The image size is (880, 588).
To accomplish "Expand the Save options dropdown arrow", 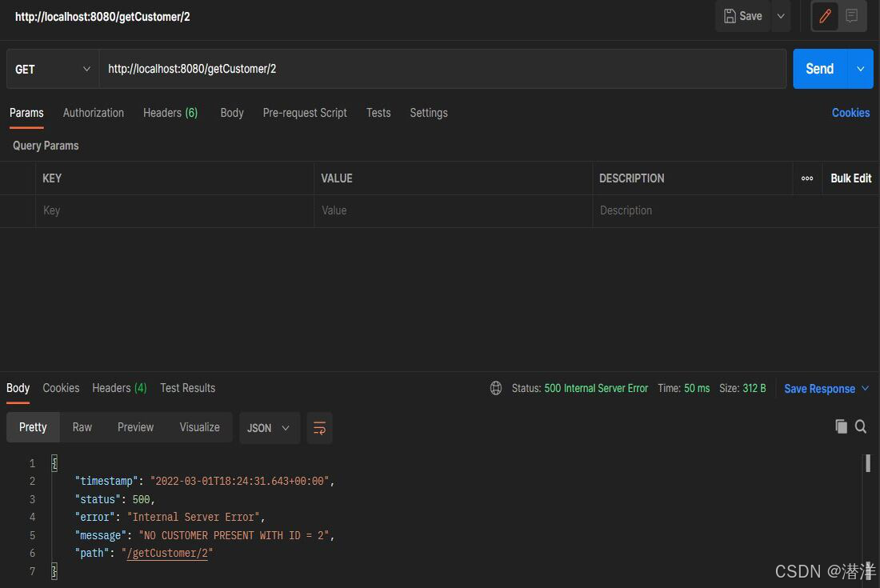I will [x=781, y=16].
